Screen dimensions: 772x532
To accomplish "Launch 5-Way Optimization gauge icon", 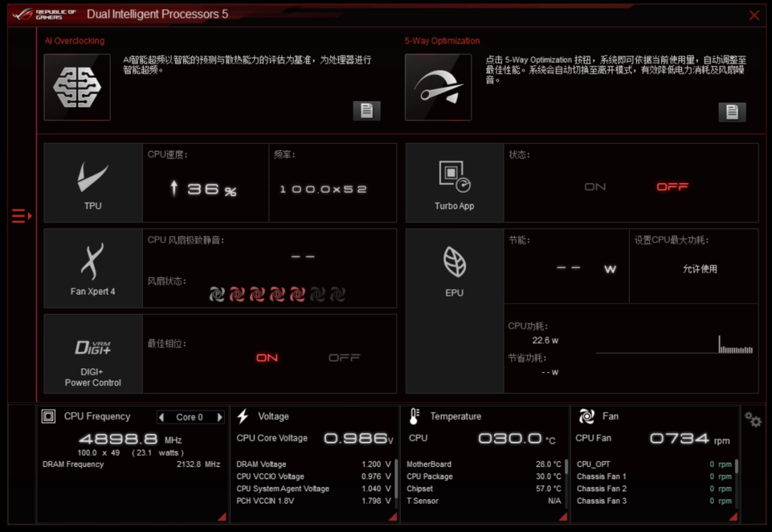I will tap(438, 87).
